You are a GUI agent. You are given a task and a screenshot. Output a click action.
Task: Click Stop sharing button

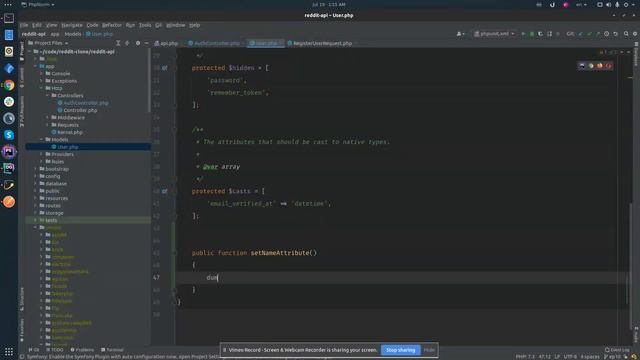pyautogui.click(x=400, y=350)
